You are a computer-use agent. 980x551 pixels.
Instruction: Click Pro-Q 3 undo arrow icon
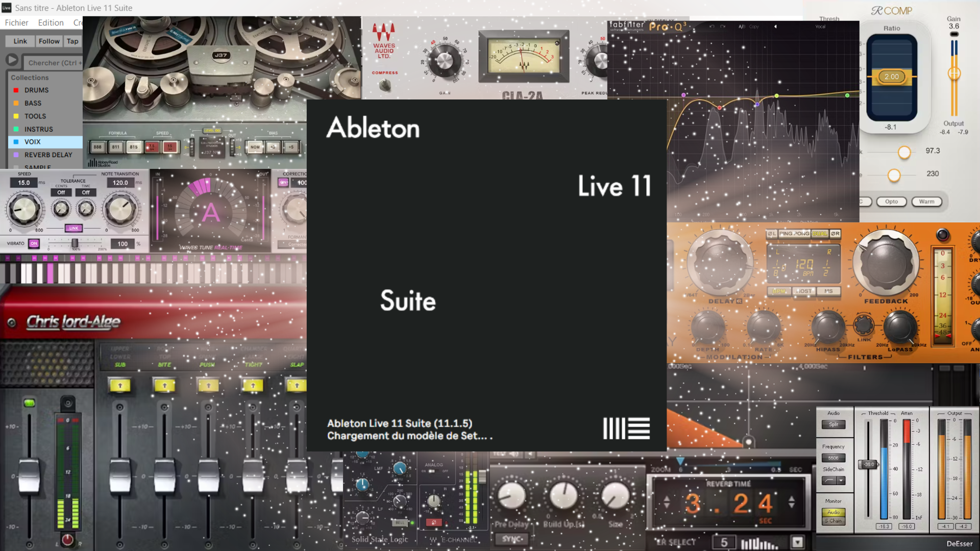(x=712, y=27)
